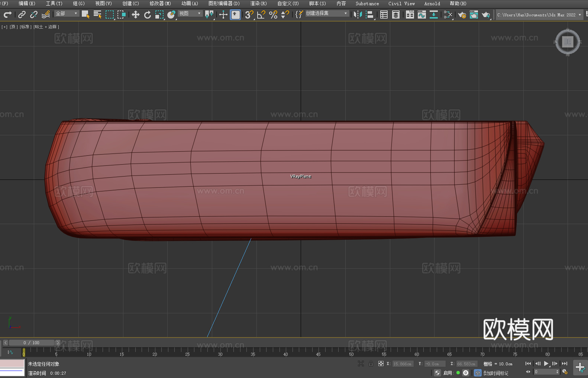The image size is (588, 378).
Task: Open the Rendered Frame Window
Action: coord(474,14)
